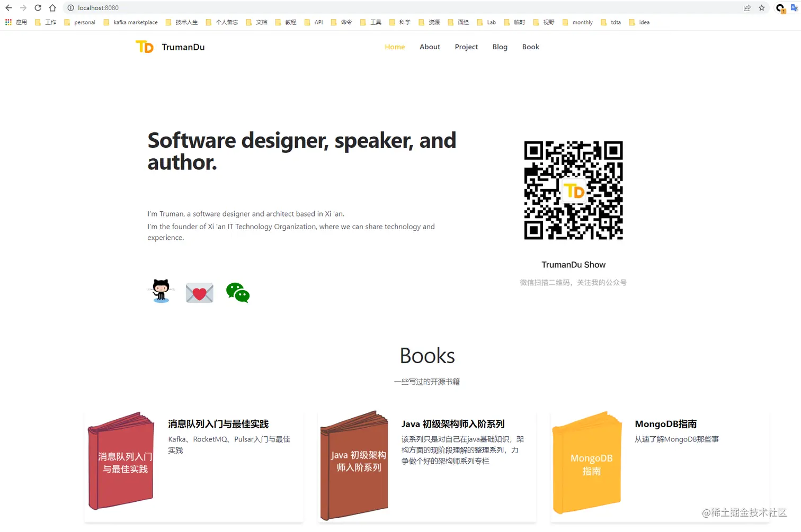Click the green WeChat icon
Viewport: 801px width, 532px height.
238,293
